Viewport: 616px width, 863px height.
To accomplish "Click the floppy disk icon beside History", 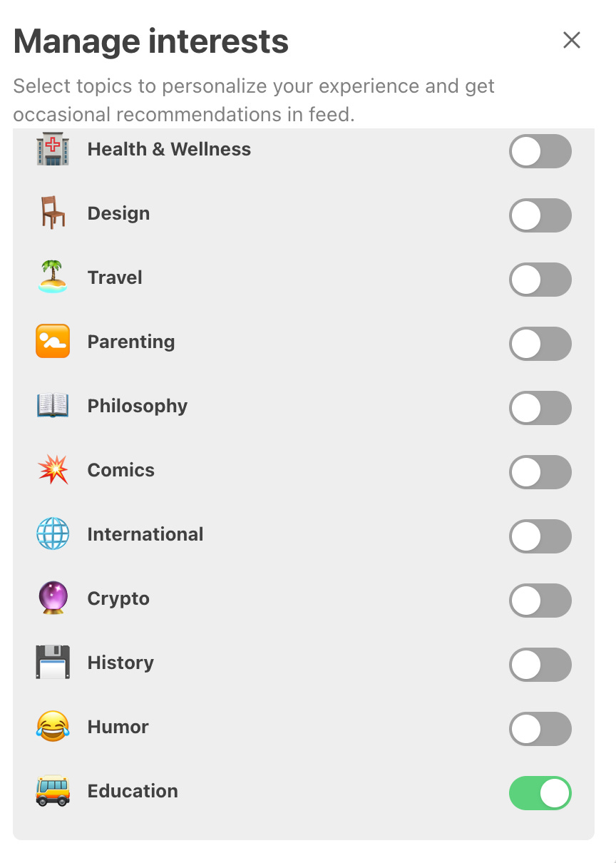I will [x=51, y=663].
